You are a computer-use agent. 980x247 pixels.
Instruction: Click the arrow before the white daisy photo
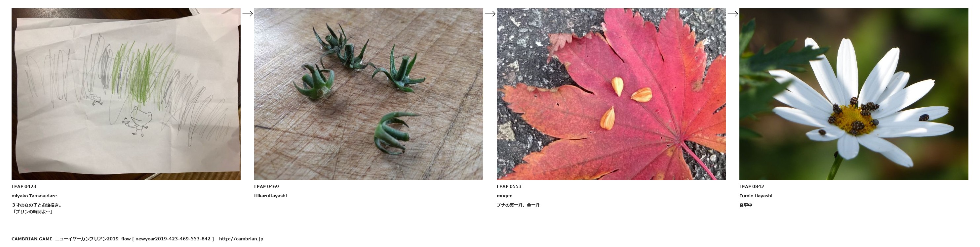coord(733,14)
